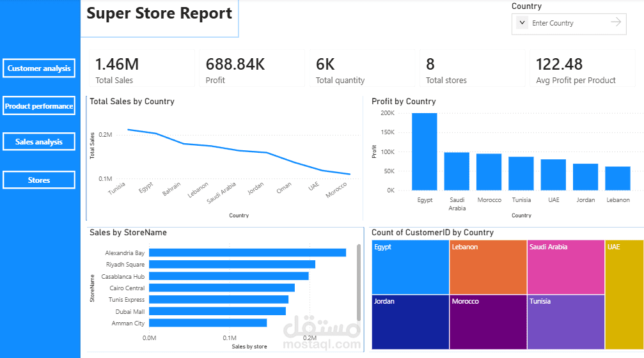Expand the Country dropdown chevron
The height and width of the screenshot is (358, 644).
522,22
